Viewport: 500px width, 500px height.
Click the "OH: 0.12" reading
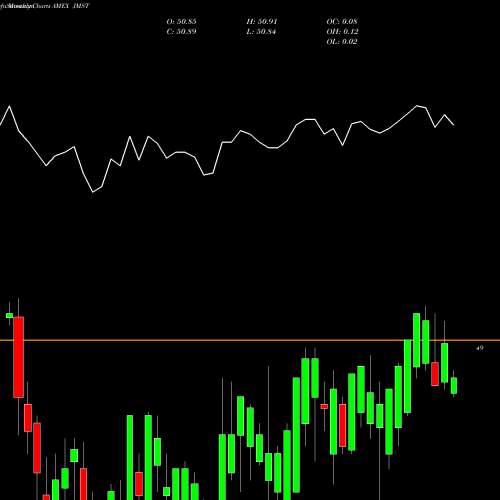(x=342, y=32)
